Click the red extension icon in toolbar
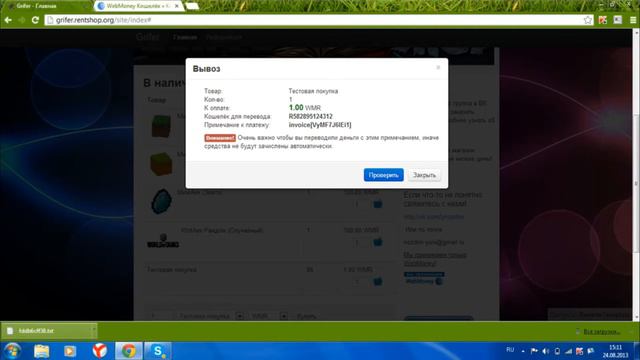 603,20
